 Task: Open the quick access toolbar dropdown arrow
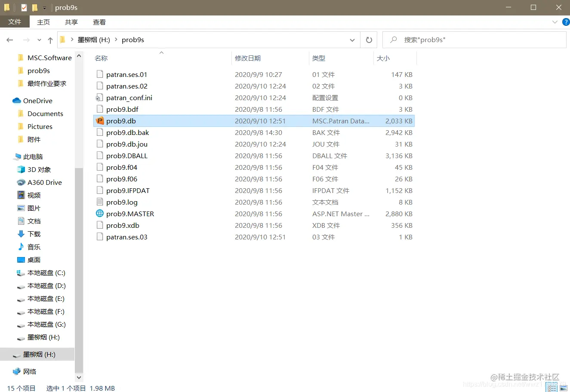[x=44, y=8]
